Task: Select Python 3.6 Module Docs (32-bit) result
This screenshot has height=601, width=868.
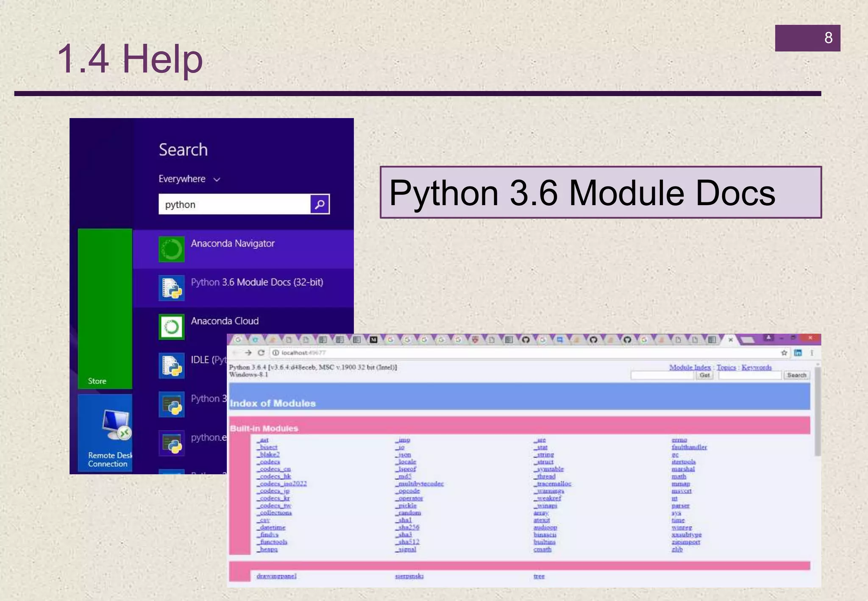Action: 243,288
